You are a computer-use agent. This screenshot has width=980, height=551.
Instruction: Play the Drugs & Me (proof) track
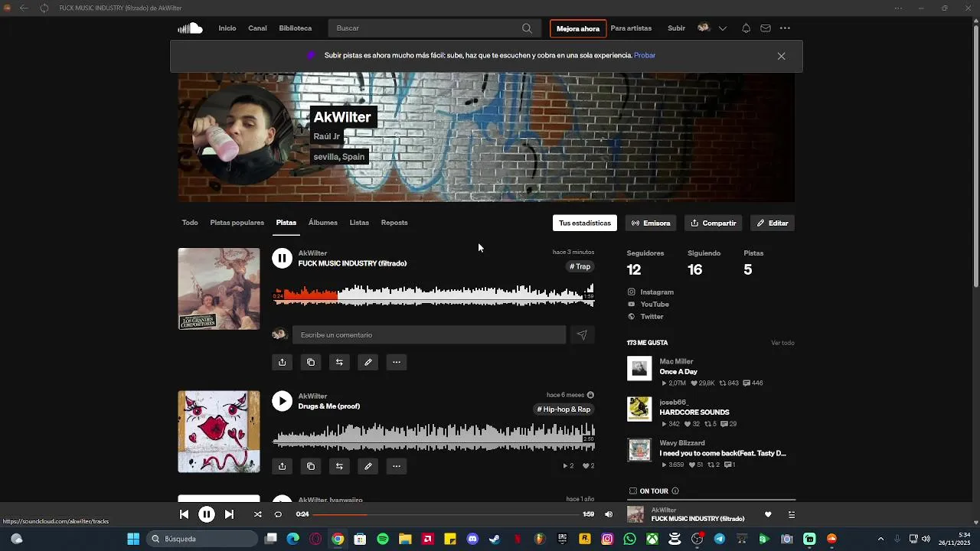pos(282,401)
